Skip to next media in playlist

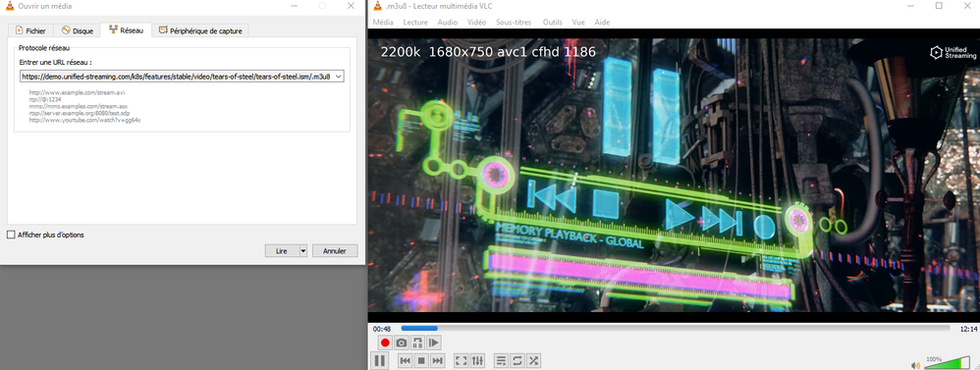(438, 360)
